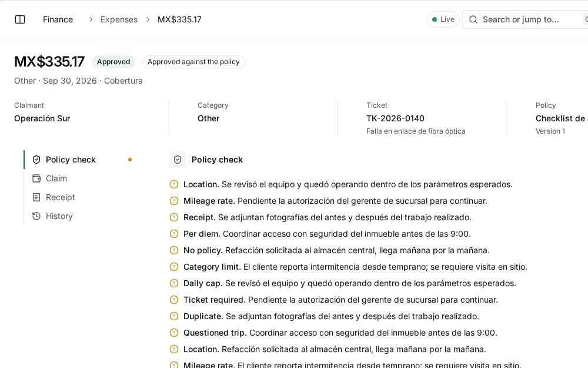This screenshot has width=588, height=368.
Task: Go to Finance in the breadcrumb
Action: pos(58,19)
